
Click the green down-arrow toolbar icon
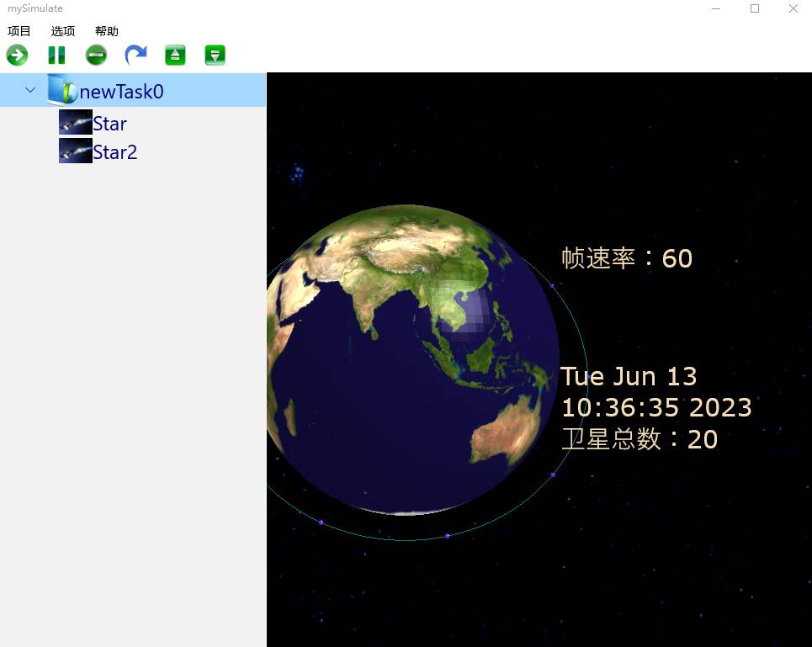point(215,56)
